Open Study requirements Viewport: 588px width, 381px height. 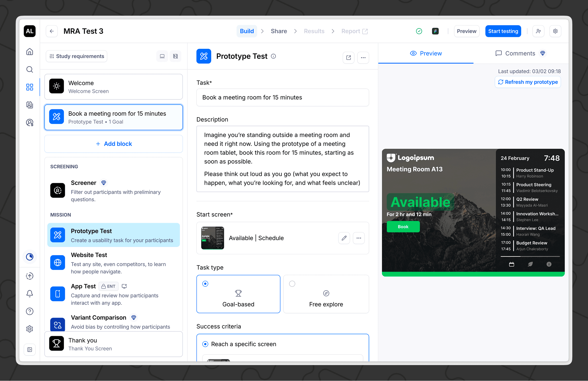(77, 56)
